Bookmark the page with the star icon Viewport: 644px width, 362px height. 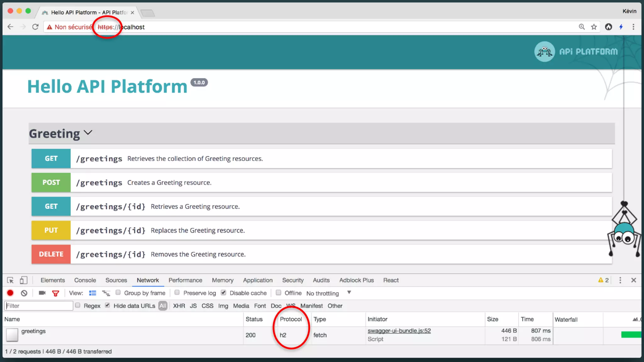[x=594, y=27]
